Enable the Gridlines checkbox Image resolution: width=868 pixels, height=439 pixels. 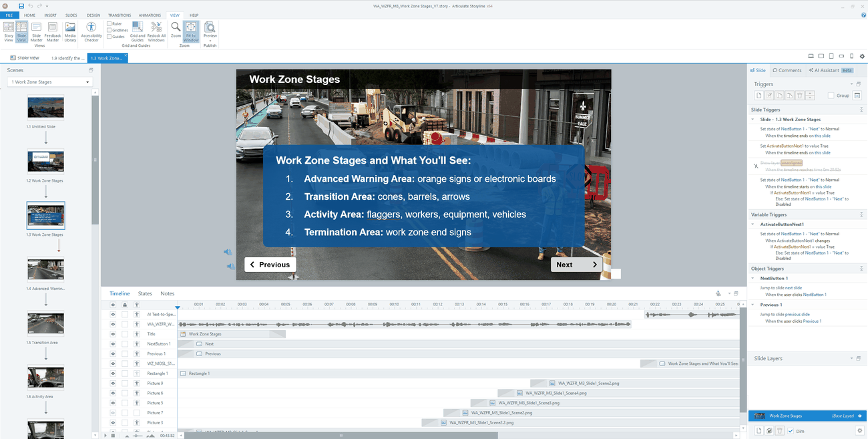pos(110,30)
